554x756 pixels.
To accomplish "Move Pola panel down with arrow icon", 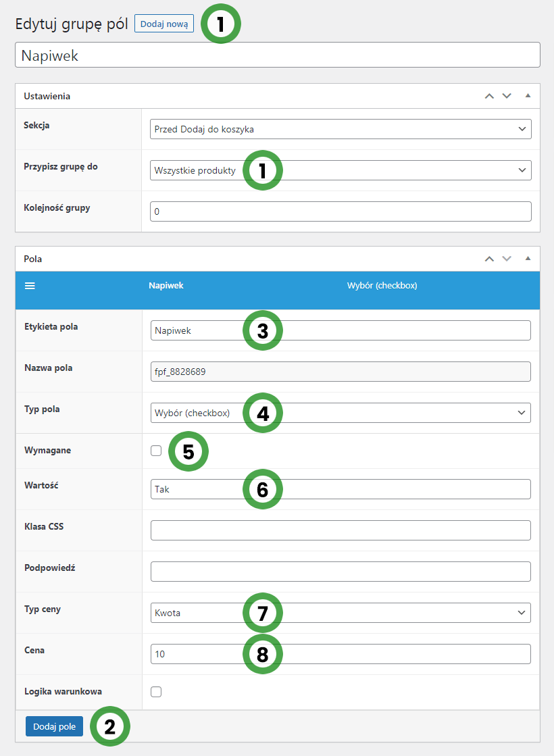I will click(x=507, y=259).
